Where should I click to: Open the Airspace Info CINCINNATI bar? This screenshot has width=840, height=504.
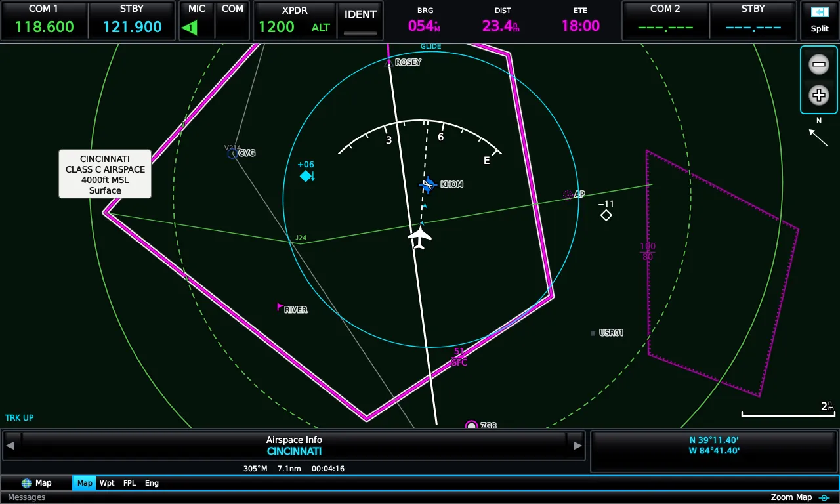coord(294,446)
